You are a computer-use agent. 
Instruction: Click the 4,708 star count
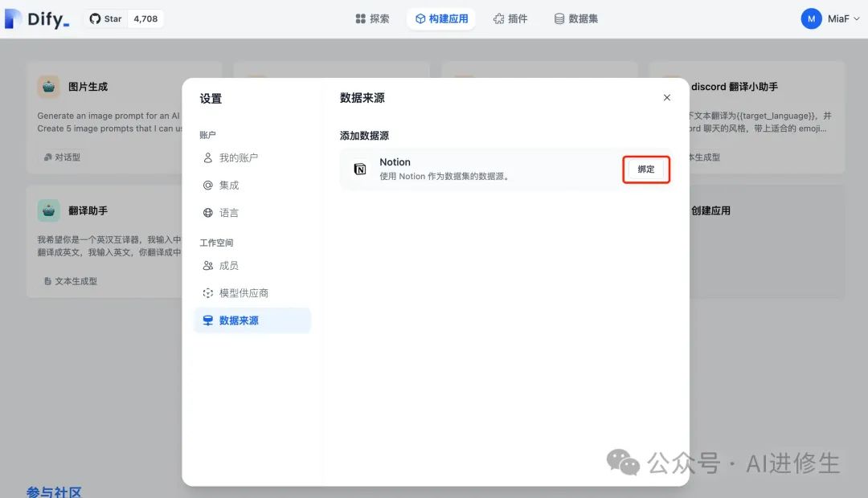145,18
